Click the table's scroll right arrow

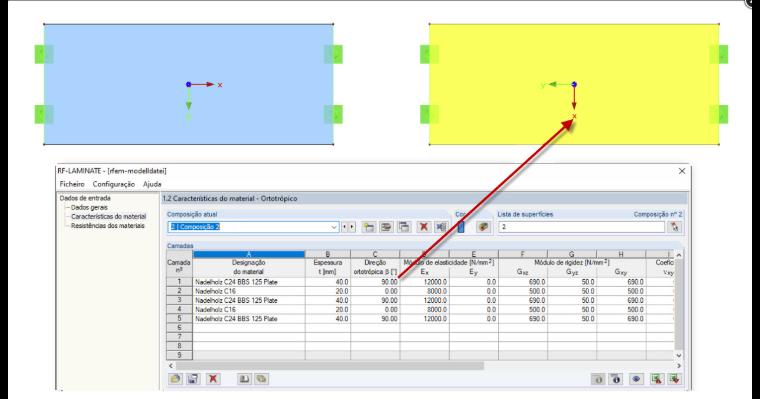[679, 366]
